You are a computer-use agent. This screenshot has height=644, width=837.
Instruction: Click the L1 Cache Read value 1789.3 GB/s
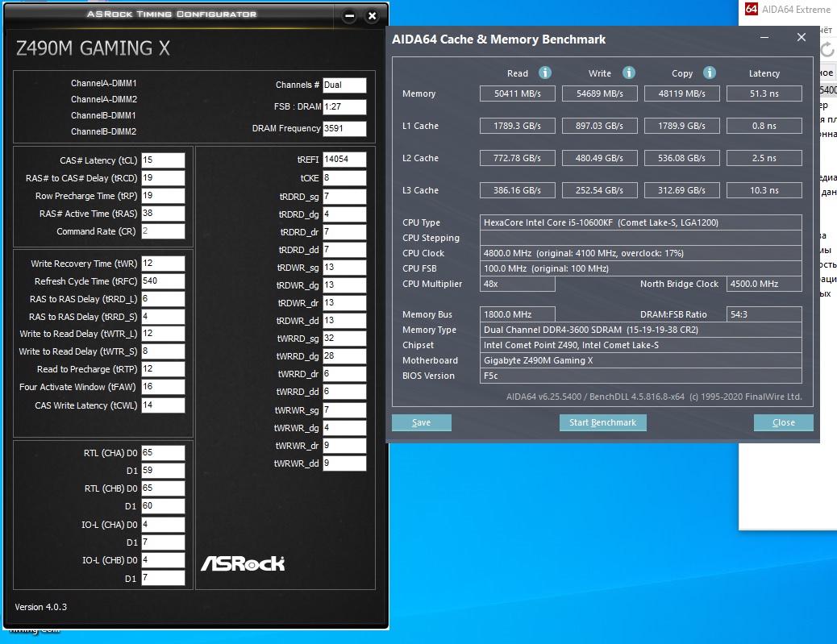point(517,126)
